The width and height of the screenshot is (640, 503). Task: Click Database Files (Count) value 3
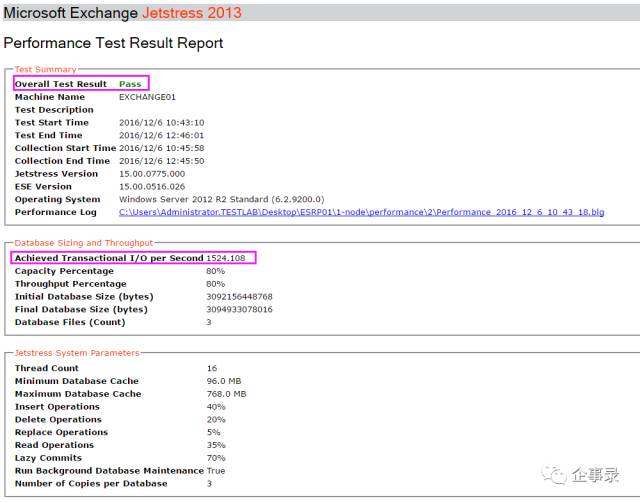tap(209, 322)
